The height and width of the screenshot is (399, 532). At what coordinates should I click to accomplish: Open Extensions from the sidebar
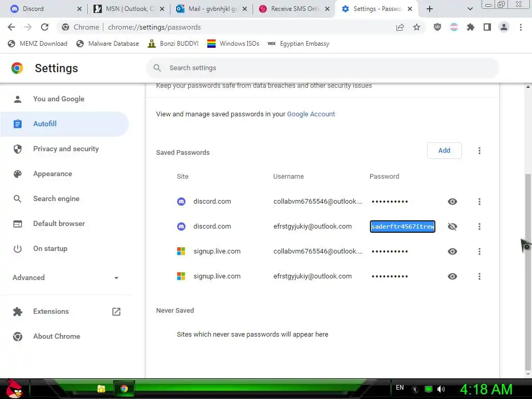coord(64,312)
